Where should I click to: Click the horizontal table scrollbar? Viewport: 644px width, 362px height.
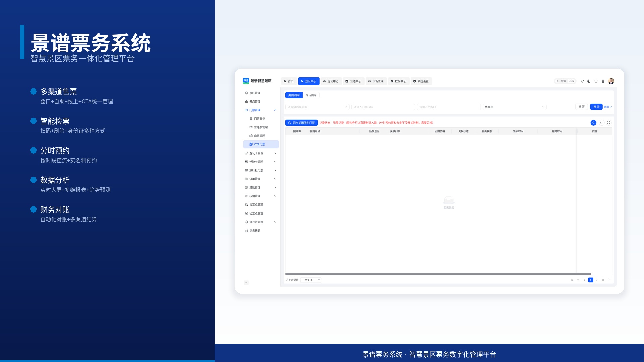(x=438, y=274)
